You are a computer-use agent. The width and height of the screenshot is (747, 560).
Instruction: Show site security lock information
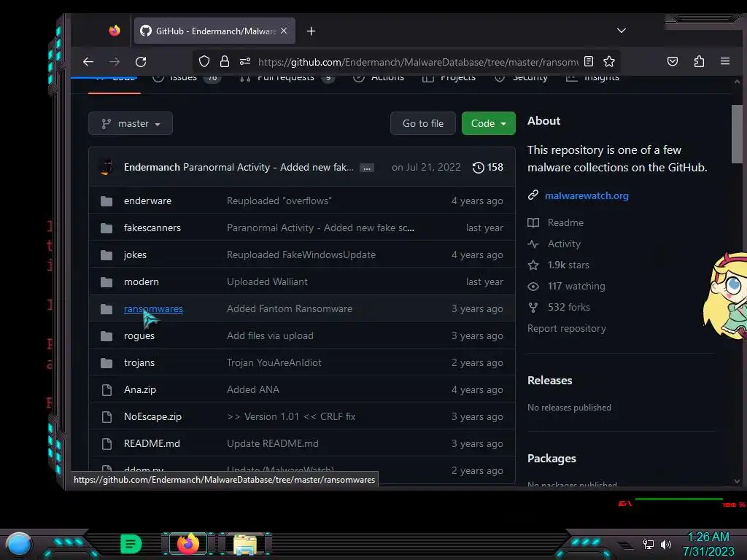coord(225,61)
